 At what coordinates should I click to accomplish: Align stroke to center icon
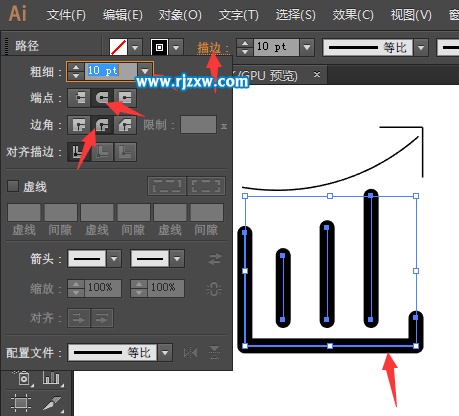point(79,152)
